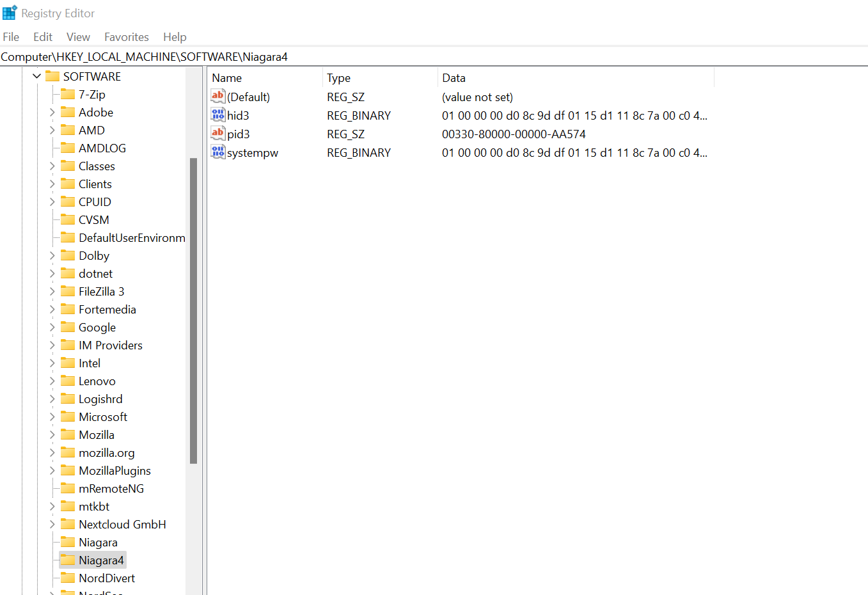The width and height of the screenshot is (868, 595).
Task: Click the hid3 binary value icon
Action: click(218, 115)
